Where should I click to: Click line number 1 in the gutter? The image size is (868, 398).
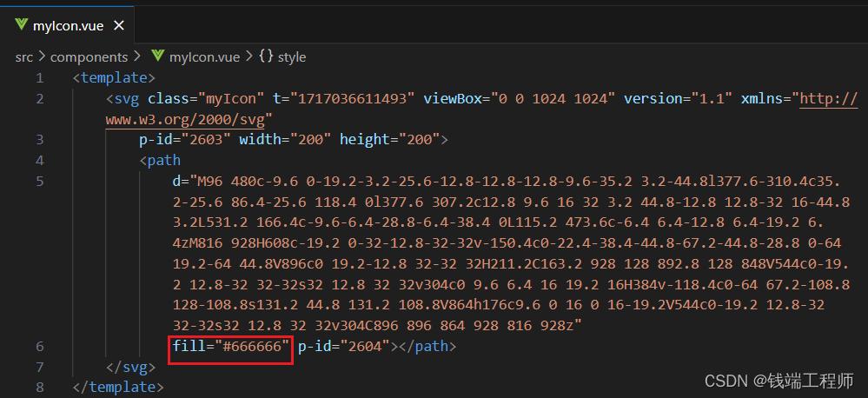coord(39,78)
